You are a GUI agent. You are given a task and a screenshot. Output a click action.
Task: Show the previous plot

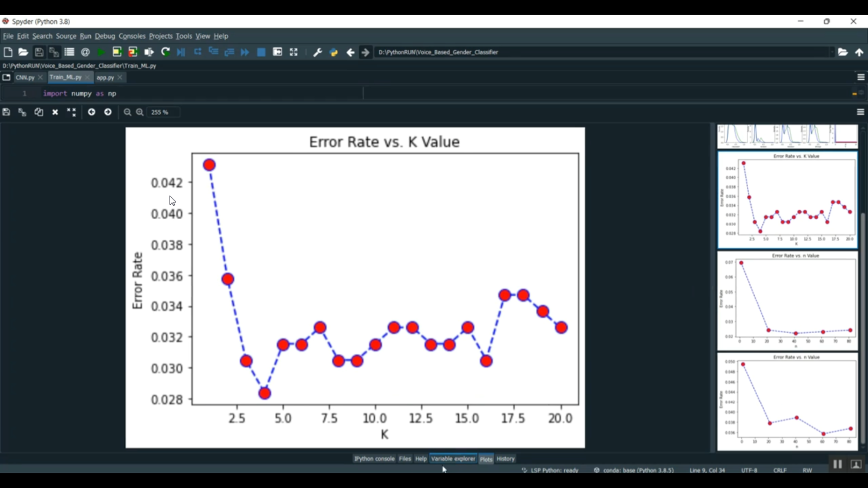(91, 112)
